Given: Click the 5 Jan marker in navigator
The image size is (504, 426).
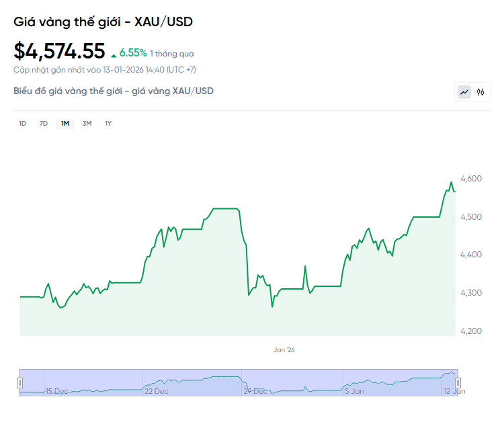Looking at the screenshot, I should point(354,391).
